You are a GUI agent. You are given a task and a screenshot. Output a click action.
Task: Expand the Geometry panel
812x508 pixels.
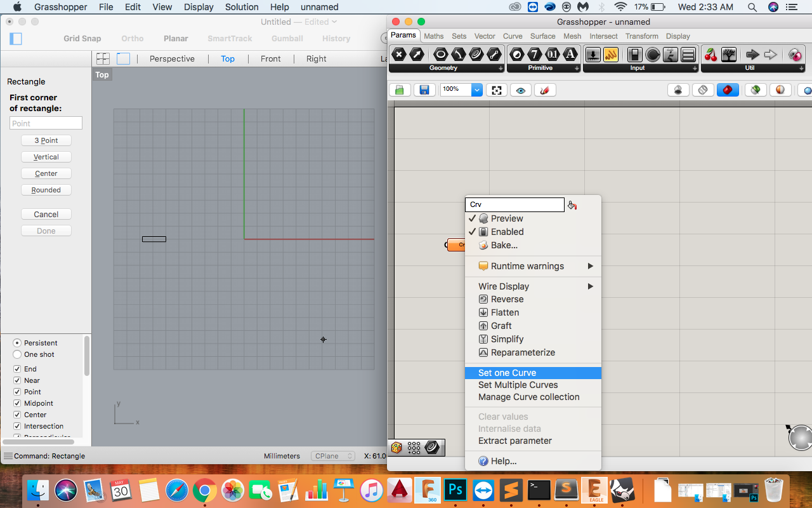tap(501, 68)
